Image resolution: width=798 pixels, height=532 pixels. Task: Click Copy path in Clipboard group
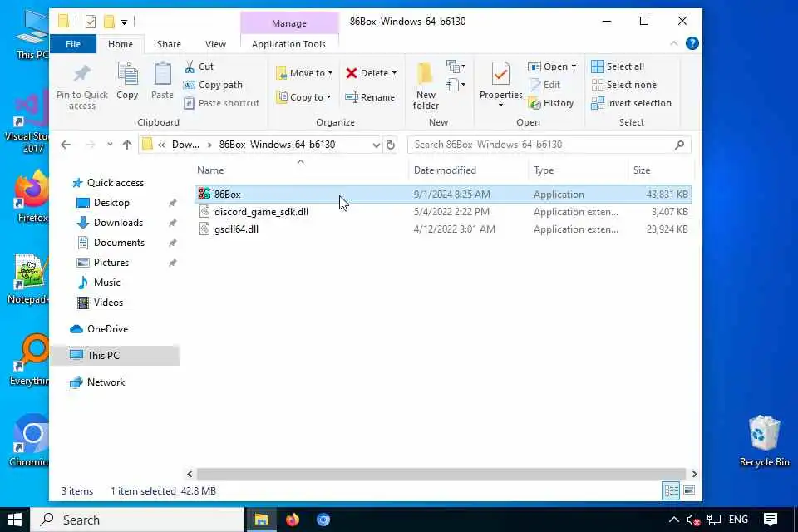point(214,85)
